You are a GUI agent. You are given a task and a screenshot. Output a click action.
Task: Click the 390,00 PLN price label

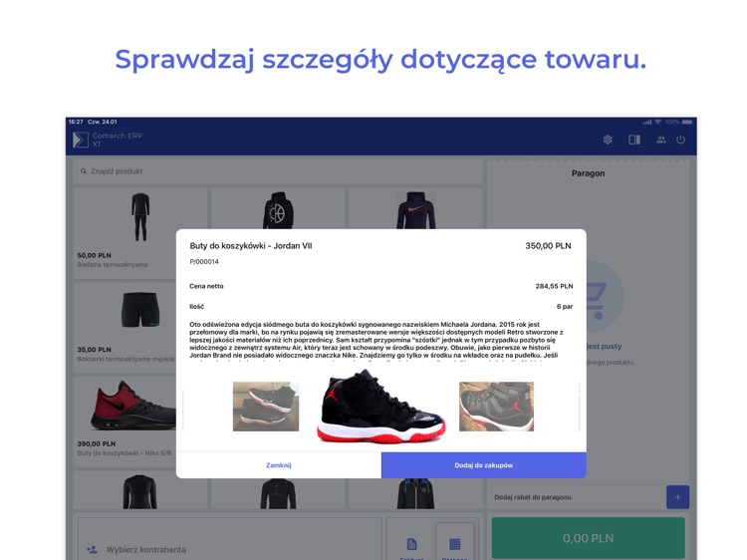tap(97, 443)
